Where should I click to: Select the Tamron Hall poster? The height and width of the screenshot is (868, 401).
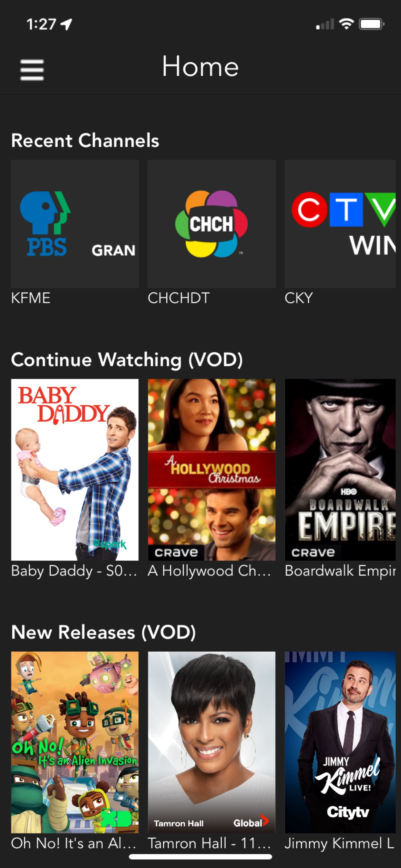click(211, 742)
